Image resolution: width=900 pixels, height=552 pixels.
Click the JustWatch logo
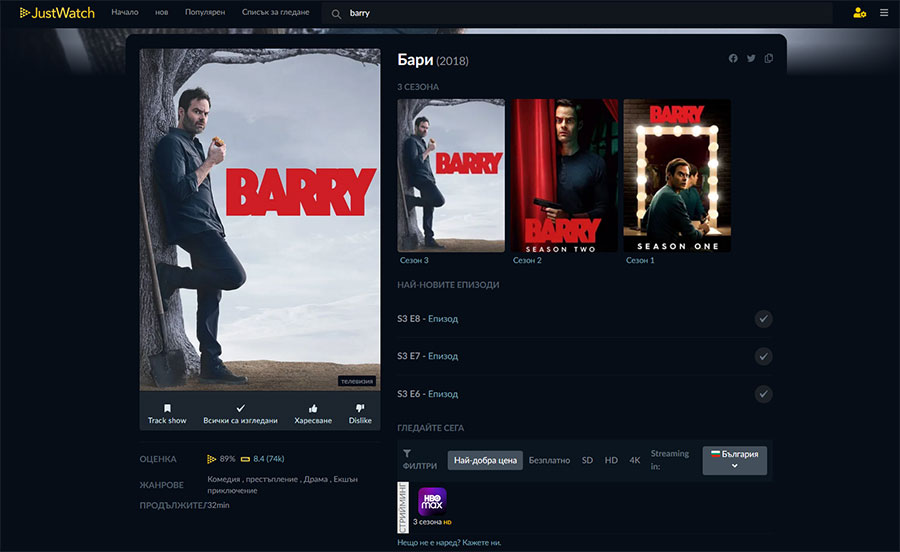(x=56, y=13)
